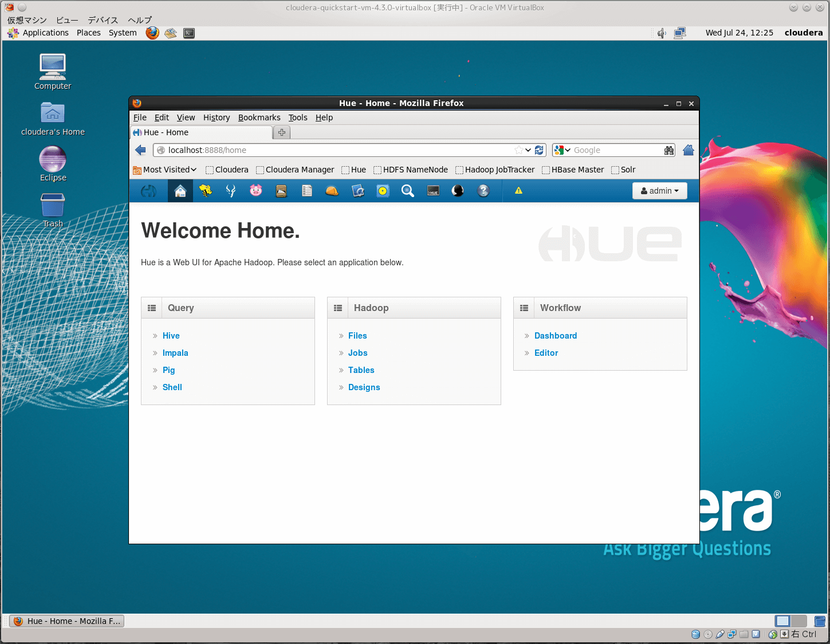Open the Jobs link under Hadoop

pos(358,353)
